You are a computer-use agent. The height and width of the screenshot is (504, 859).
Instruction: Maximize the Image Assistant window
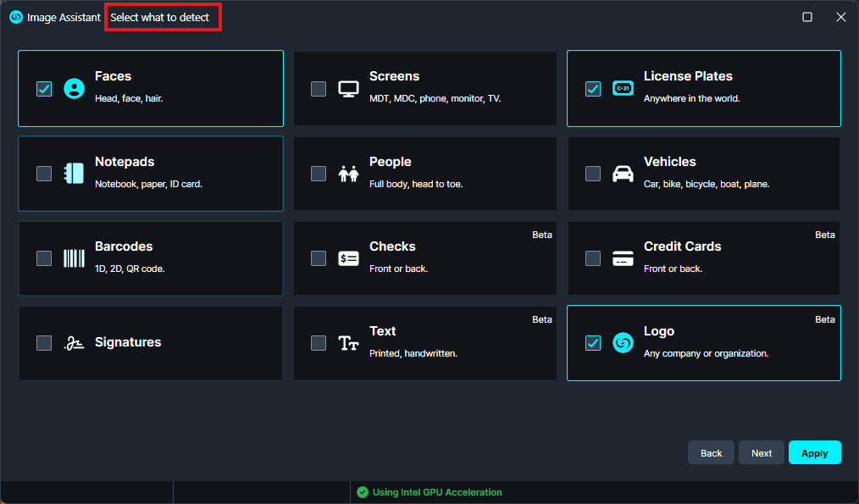click(807, 17)
